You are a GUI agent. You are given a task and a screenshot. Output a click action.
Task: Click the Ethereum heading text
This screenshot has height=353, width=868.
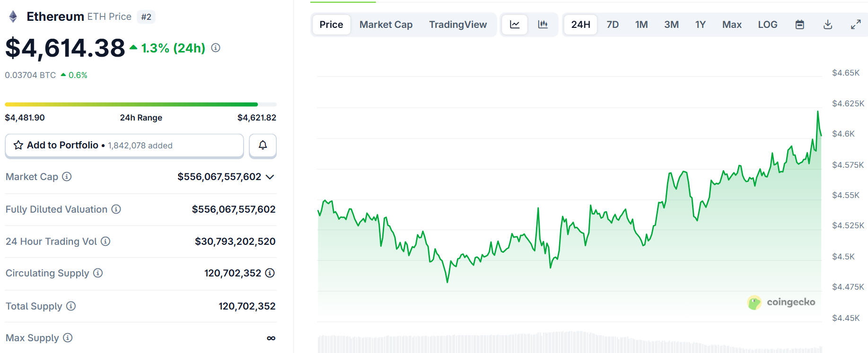pyautogui.click(x=55, y=17)
